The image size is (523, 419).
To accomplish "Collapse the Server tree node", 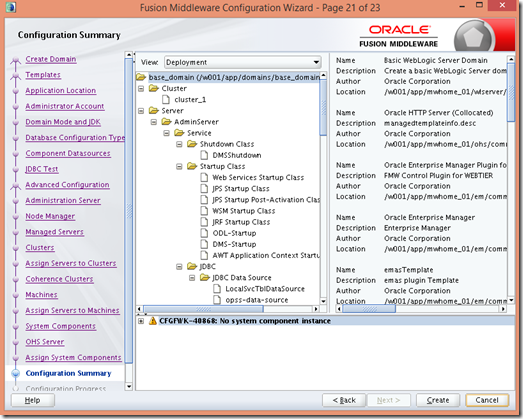I will [x=141, y=111].
